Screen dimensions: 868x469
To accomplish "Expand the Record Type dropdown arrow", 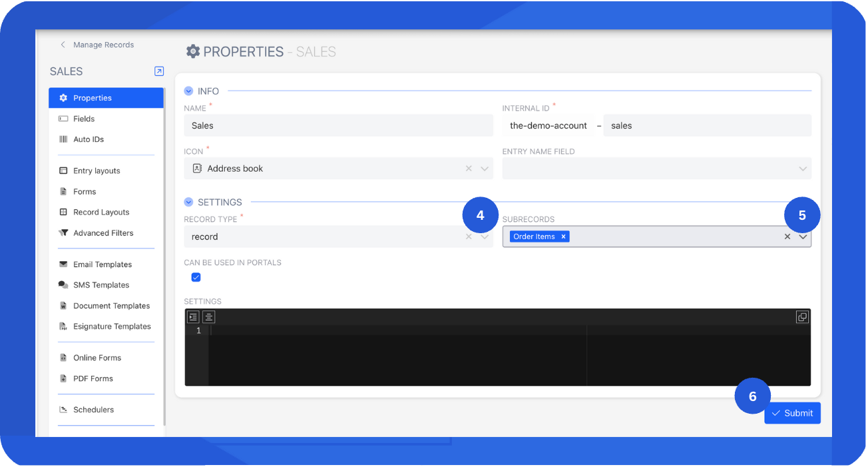I will [485, 236].
